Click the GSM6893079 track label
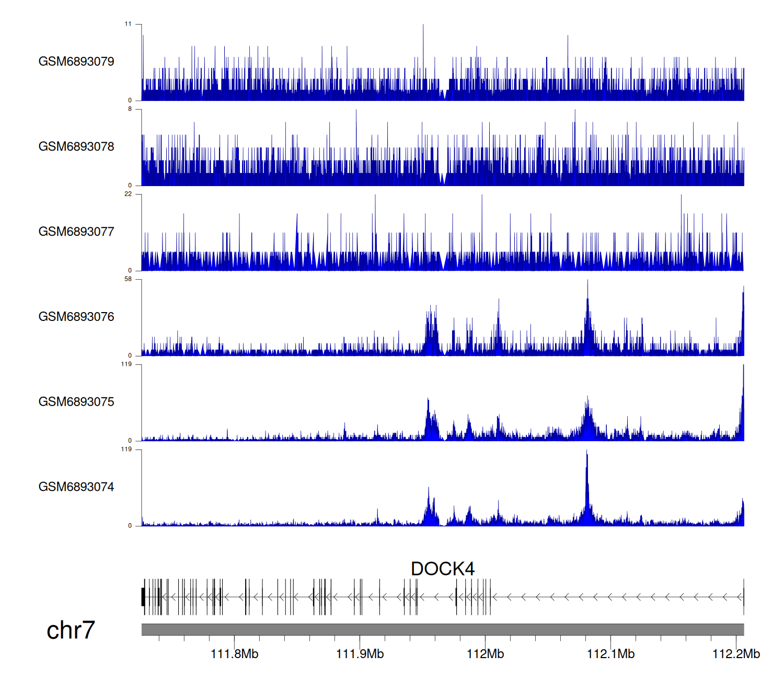The height and width of the screenshot is (690, 784). 76,62
